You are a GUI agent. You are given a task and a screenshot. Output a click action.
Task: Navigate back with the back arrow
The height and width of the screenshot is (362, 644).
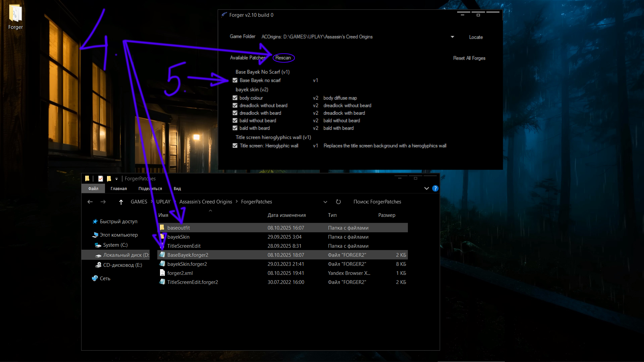click(x=90, y=202)
